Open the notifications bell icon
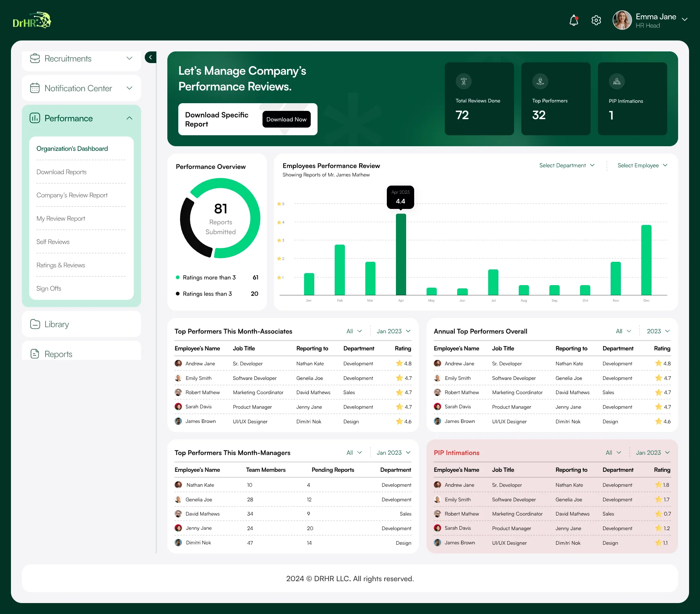Image resolution: width=700 pixels, height=614 pixels. pyautogui.click(x=574, y=20)
